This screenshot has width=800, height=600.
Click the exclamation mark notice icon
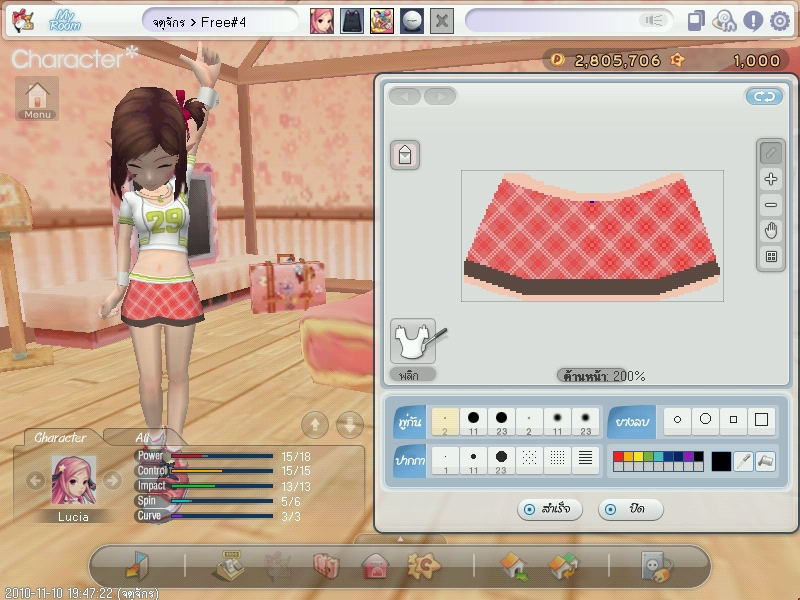point(753,21)
